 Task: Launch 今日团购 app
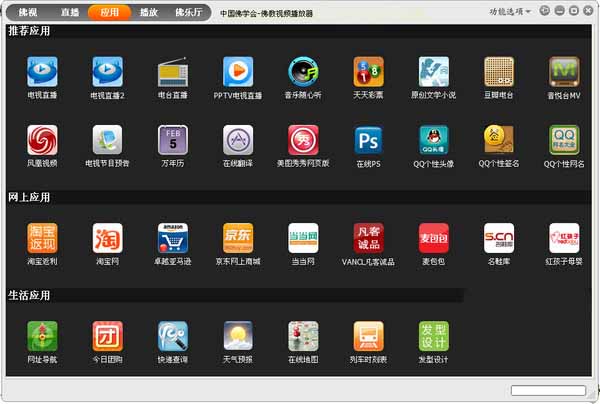click(x=108, y=336)
